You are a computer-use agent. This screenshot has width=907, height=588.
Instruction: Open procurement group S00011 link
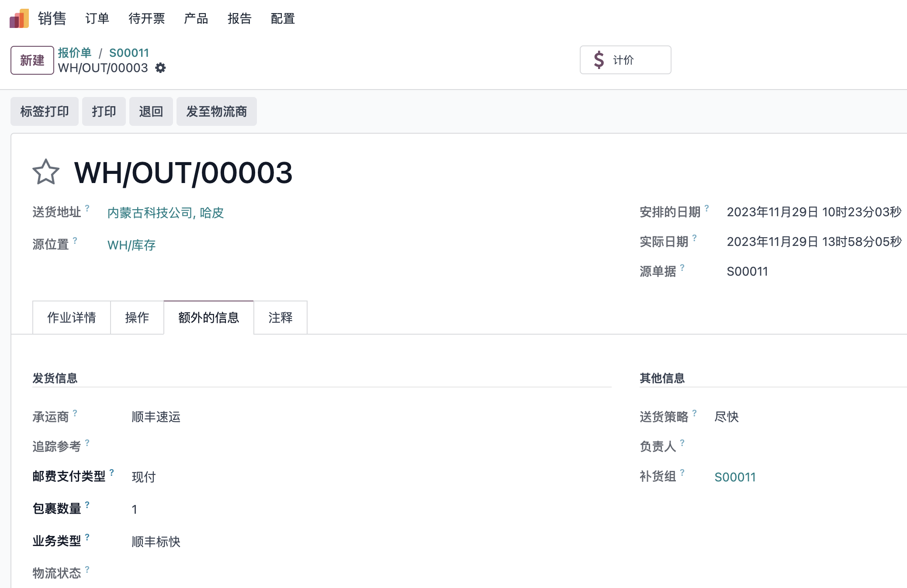point(735,477)
